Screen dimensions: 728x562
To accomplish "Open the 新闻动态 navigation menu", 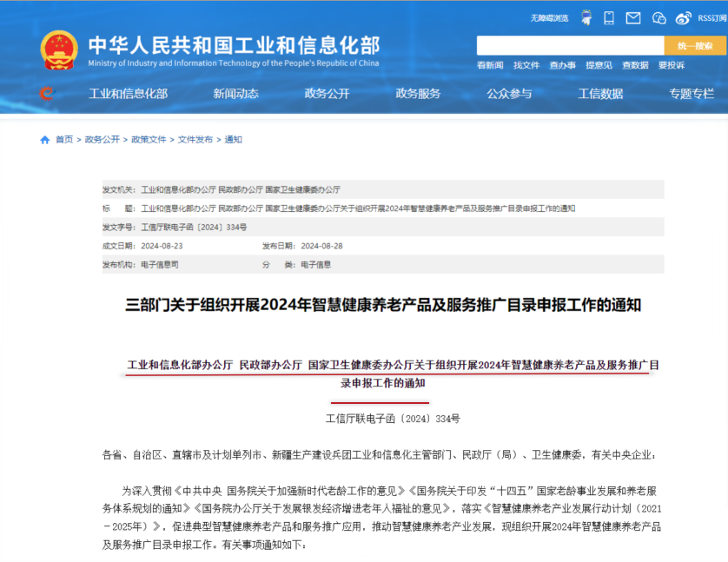I will click(x=235, y=94).
